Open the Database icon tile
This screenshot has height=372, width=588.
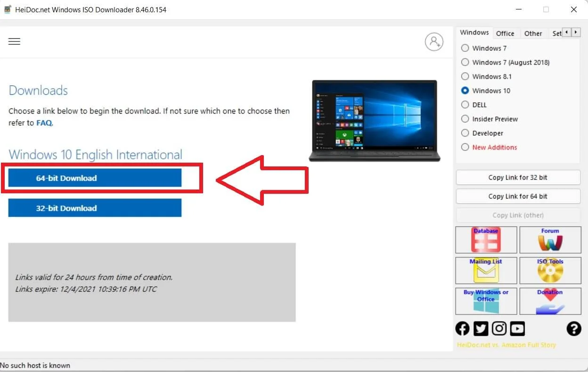point(486,240)
